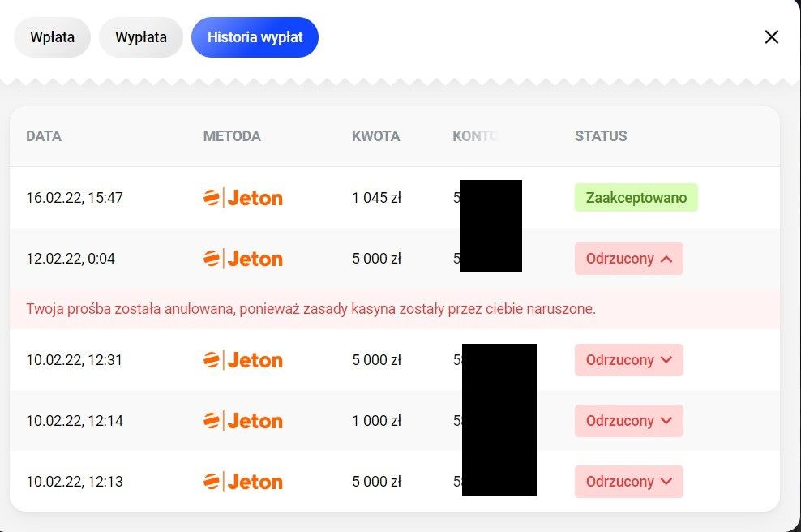Click the DATA column header
801x532 pixels.
(44, 136)
